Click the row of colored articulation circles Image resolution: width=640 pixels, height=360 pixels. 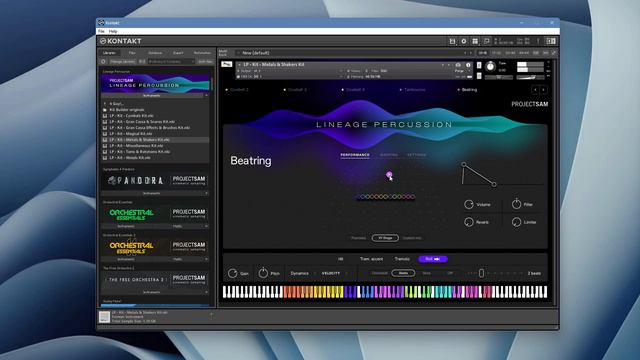385,197
